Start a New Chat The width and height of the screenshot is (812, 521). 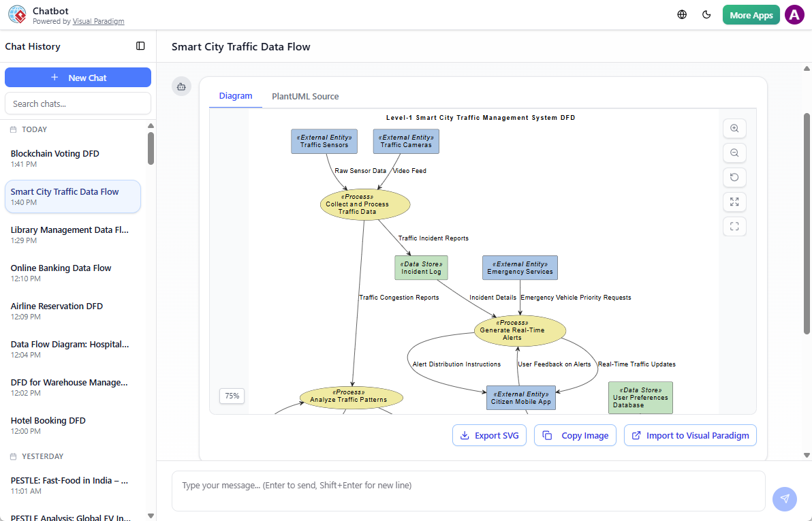tap(78, 77)
